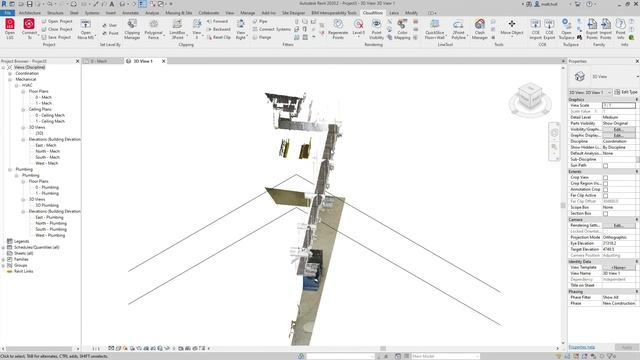Open the File menu tab
This screenshot has height=360, width=640.
pos(7,13)
